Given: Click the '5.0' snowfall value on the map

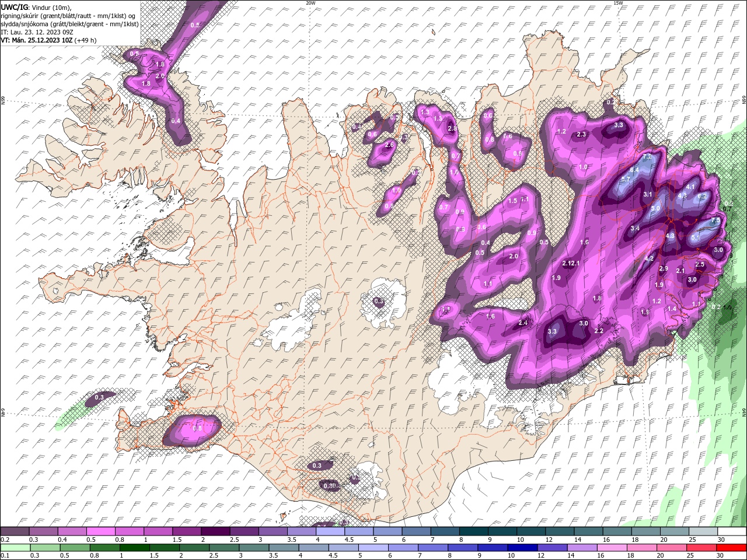Looking at the screenshot, I should click(x=655, y=208).
